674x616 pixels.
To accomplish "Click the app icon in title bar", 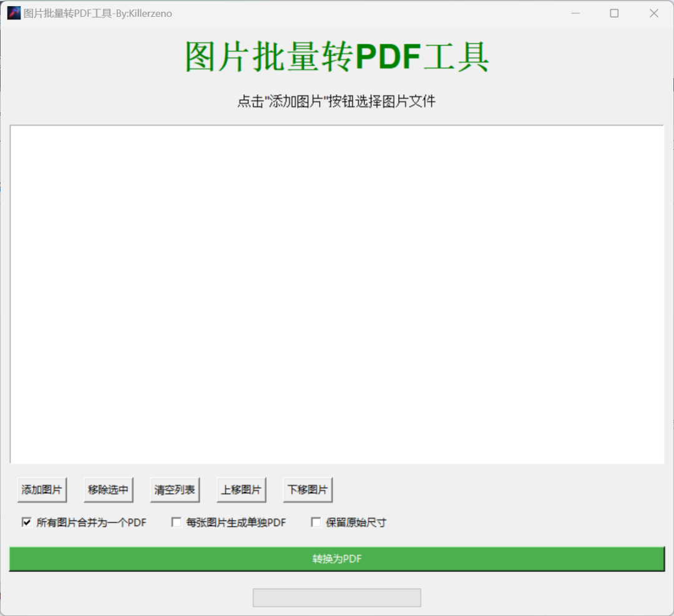I will (14, 13).
